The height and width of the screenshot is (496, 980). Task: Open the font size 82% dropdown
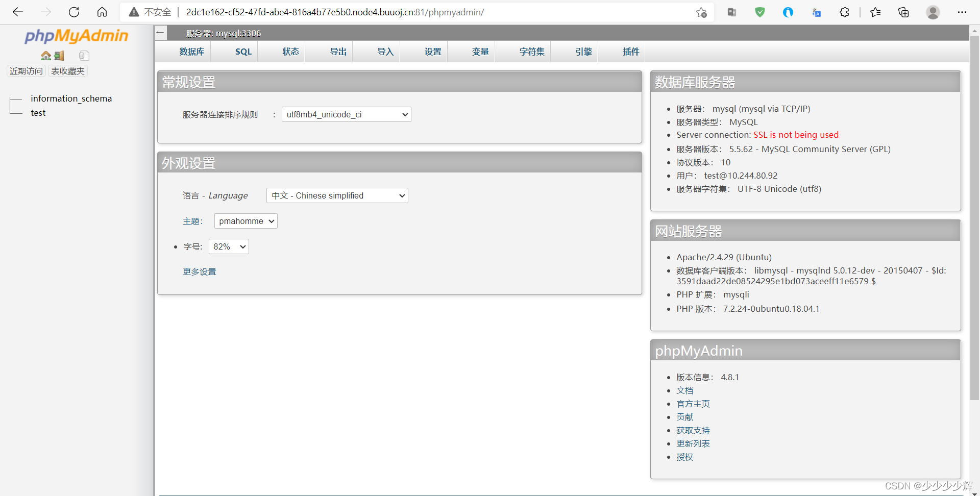(229, 246)
